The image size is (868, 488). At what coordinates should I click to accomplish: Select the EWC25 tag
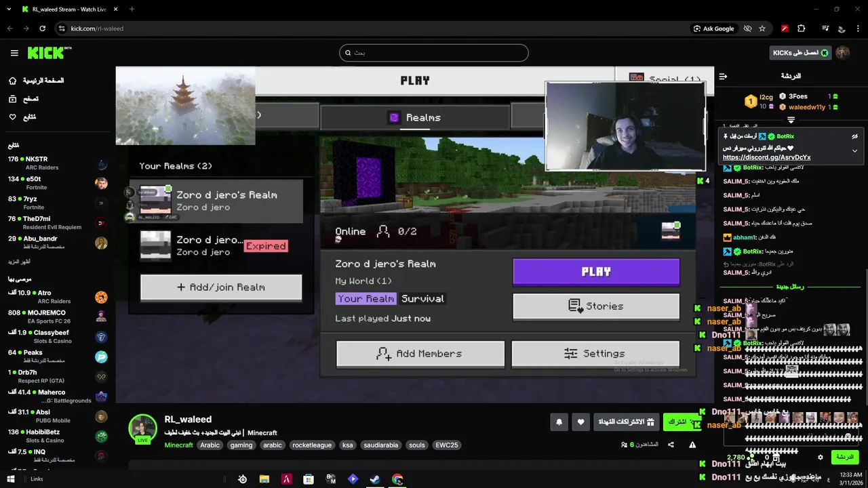click(x=447, y=445)
